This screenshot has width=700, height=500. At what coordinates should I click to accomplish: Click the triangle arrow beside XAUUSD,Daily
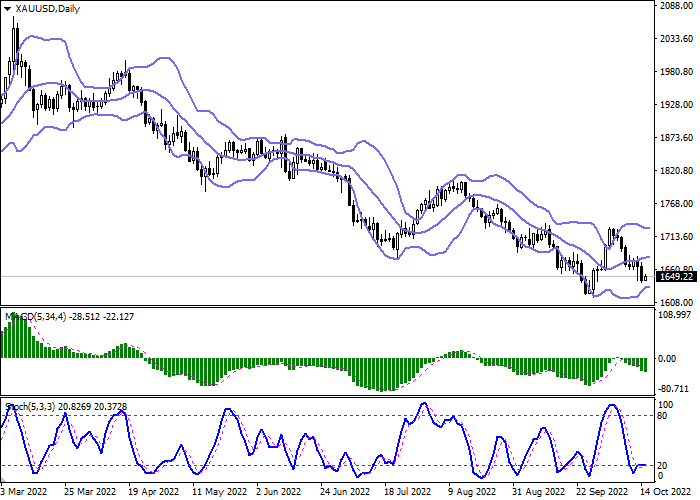8,9
